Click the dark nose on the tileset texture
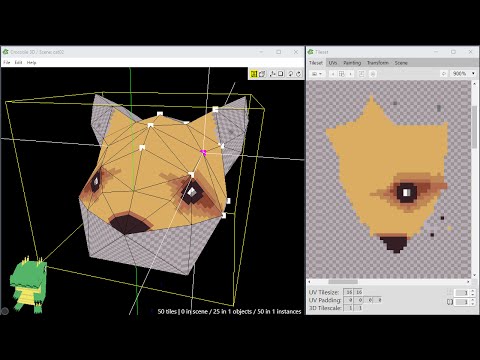The image size is (480, 360). coord(395,243)
